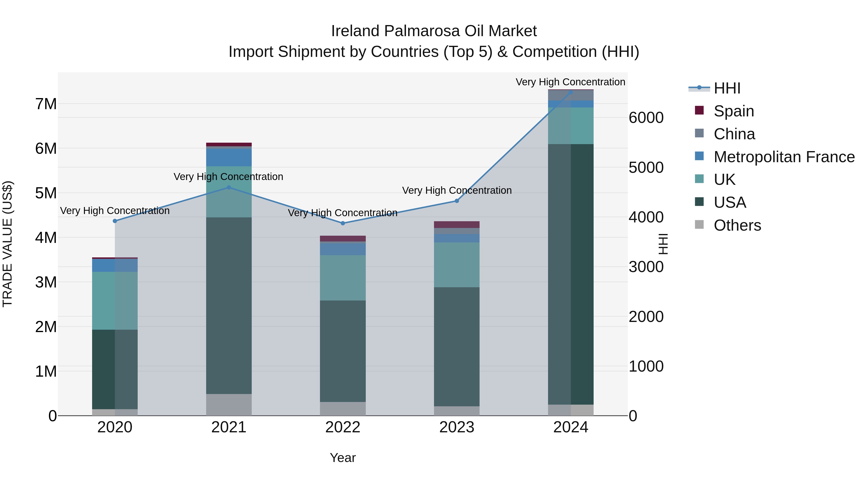The image size is (868, 488).
Task: Toggle the USA legend entry
Action: (x=720, y=202)
